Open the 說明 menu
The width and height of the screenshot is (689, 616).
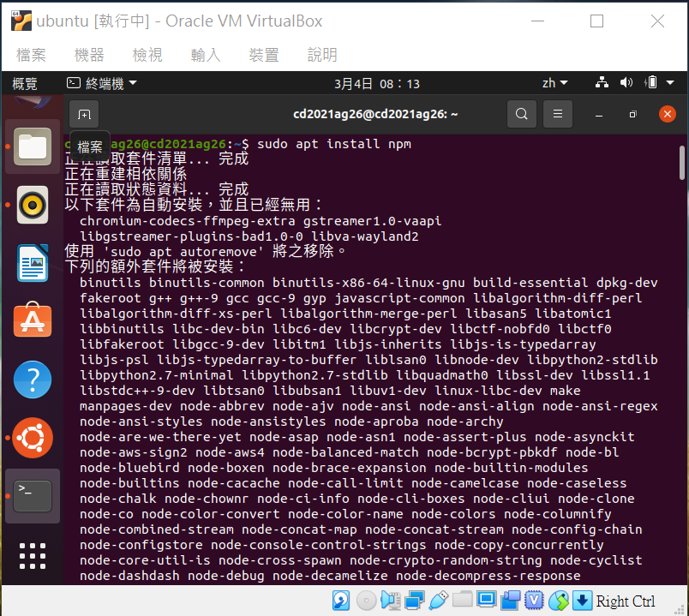(x=322, y=55)
